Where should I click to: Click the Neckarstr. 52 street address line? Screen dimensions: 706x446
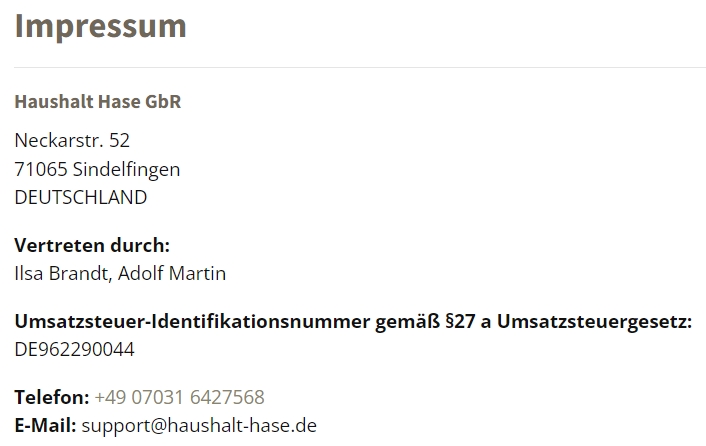click(72, 141)
